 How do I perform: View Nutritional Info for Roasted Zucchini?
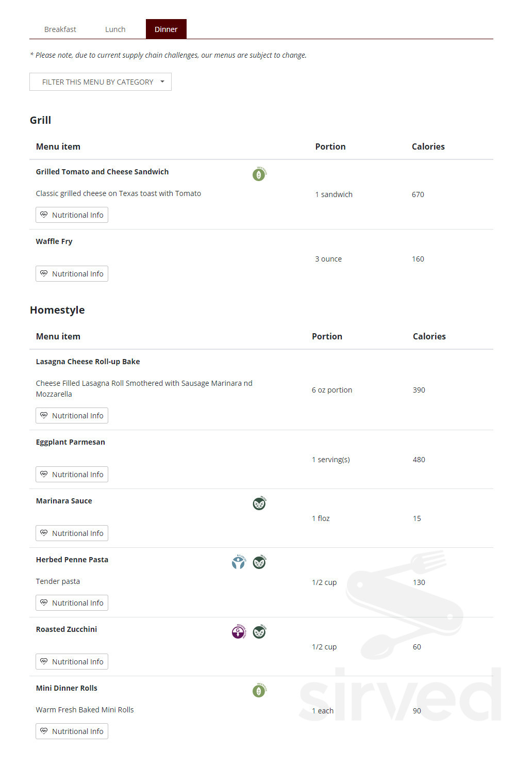(x=72, y=662)
